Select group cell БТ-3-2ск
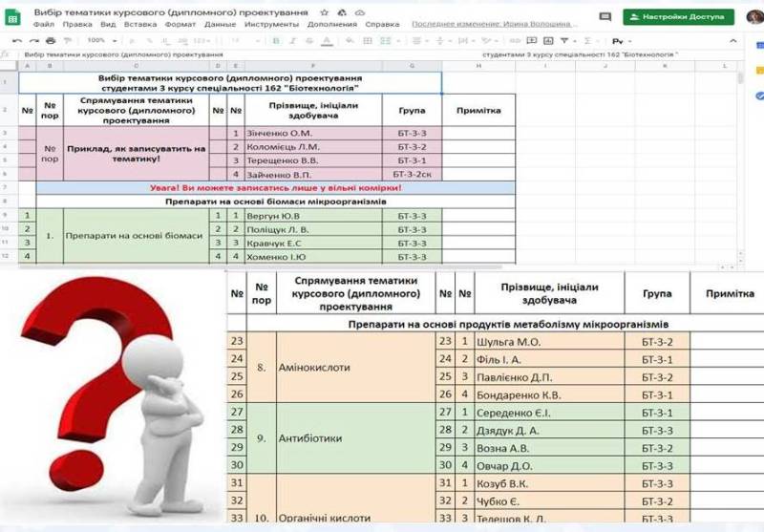The image size is (764, 532). coord(412,175)
